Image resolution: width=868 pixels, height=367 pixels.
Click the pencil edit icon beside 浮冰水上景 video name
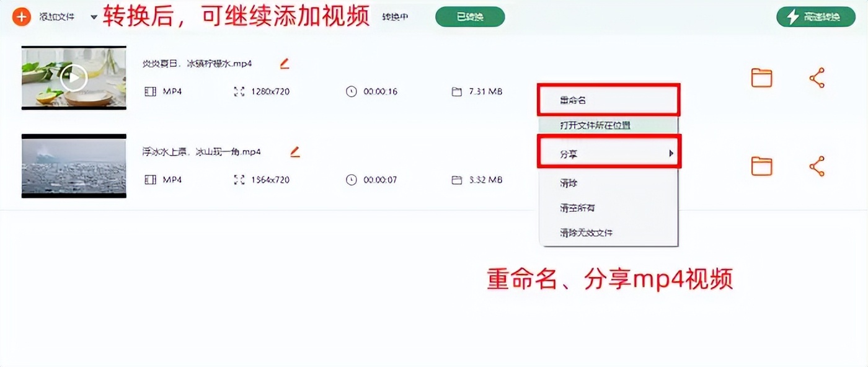pyautogui.click(x=295, y=151)
